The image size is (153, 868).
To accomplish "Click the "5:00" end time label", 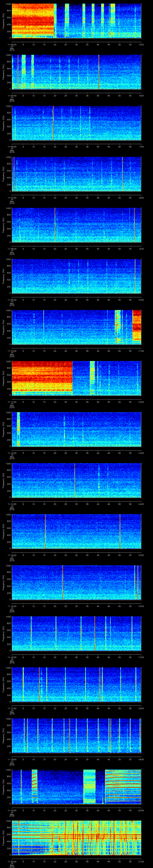I will click(141, 44).
